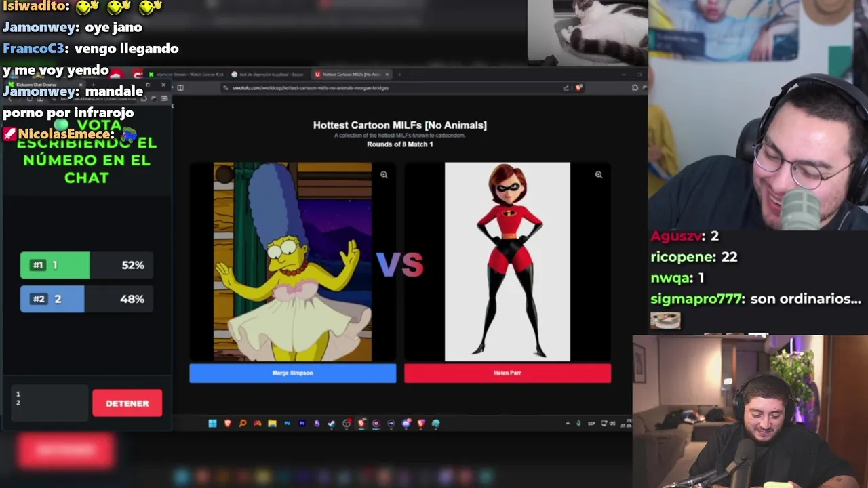868x488 pixels.
Task: Open Brave shields icon in address bar
Action: tap(578, 87)
